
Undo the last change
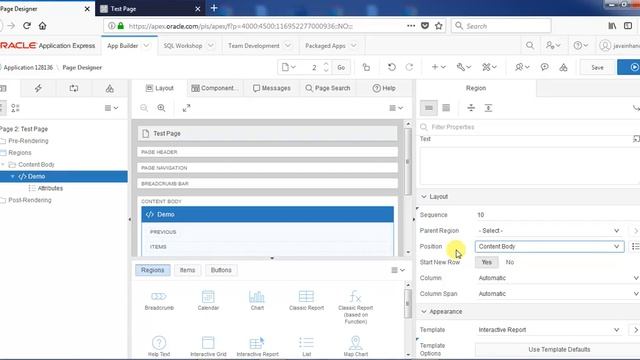[391, 67]
